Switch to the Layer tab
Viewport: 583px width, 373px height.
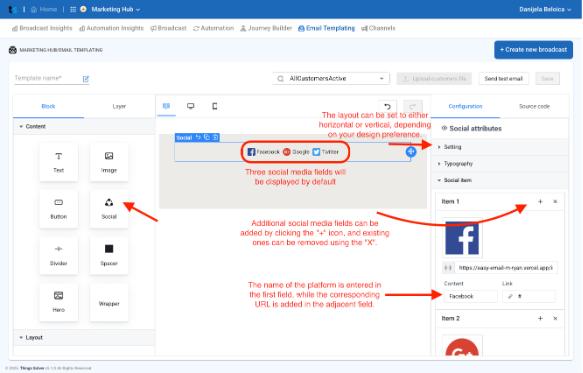(x=119, y=106)
